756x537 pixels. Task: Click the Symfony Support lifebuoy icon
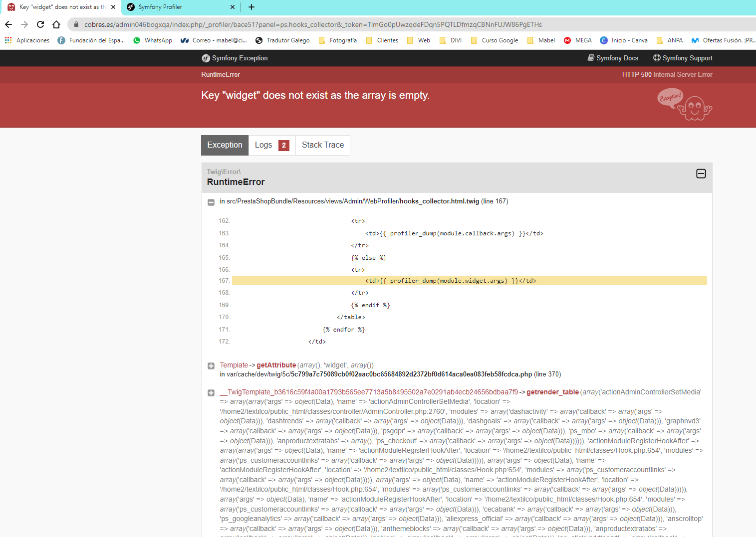[x=657, y=58]
